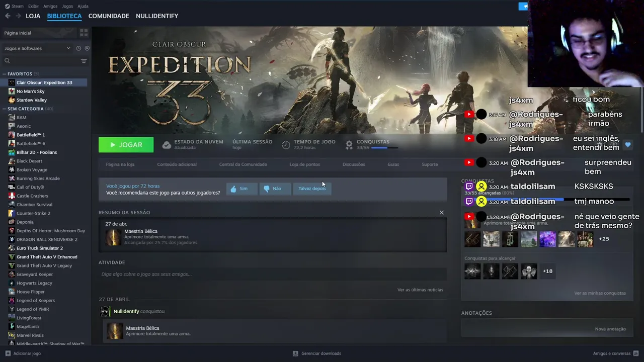
Task: Open Stardew Valley game icon
Action: click(x=12, y=100)
